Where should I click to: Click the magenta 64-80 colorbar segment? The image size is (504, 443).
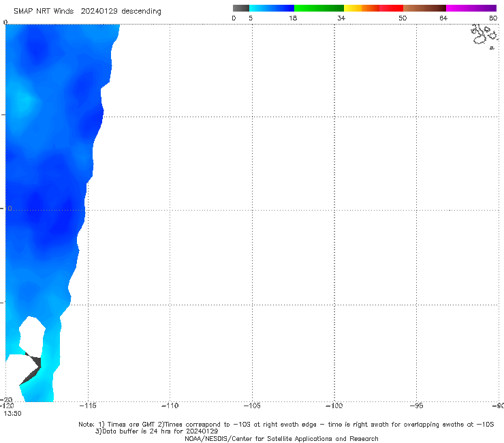(471, 8)
